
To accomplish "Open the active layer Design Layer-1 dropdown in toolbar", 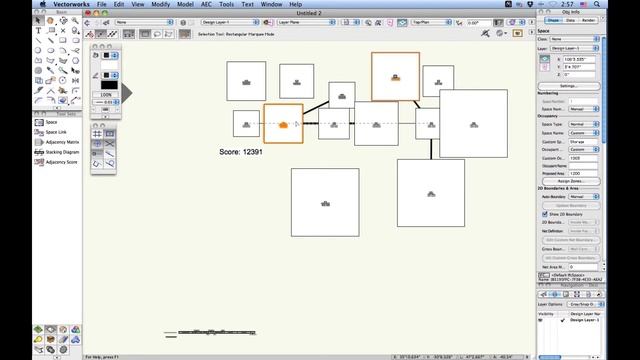I will [230, 22].
